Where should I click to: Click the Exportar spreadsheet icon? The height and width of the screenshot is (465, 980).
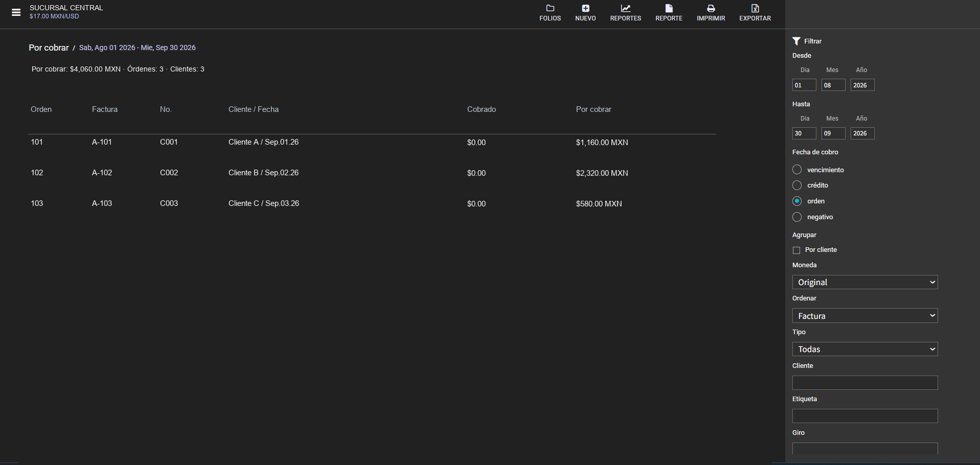click(x=755, y=8)
